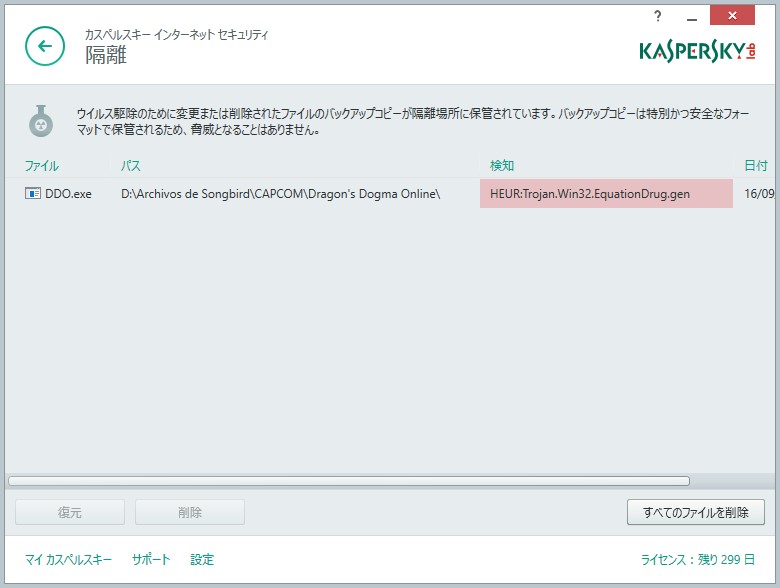Click the 削除 delete button
Screen dimensions: 780x588
click(x=190, y=512)
